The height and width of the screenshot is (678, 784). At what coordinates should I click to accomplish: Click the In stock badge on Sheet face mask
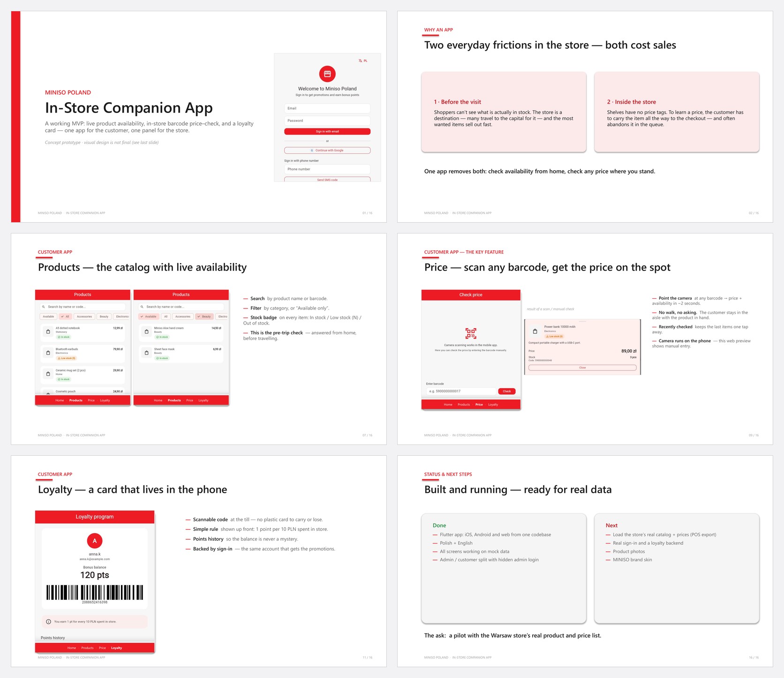pyautogui.click(x=162, y=358)
